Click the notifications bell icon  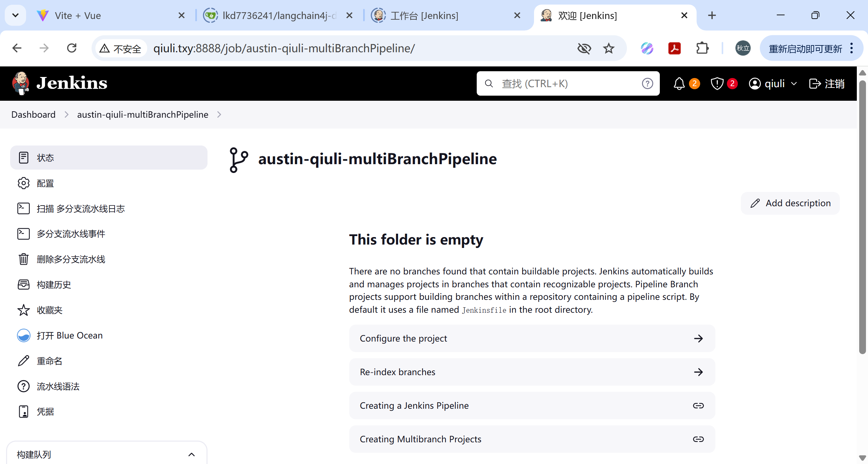tap(679, 83)
